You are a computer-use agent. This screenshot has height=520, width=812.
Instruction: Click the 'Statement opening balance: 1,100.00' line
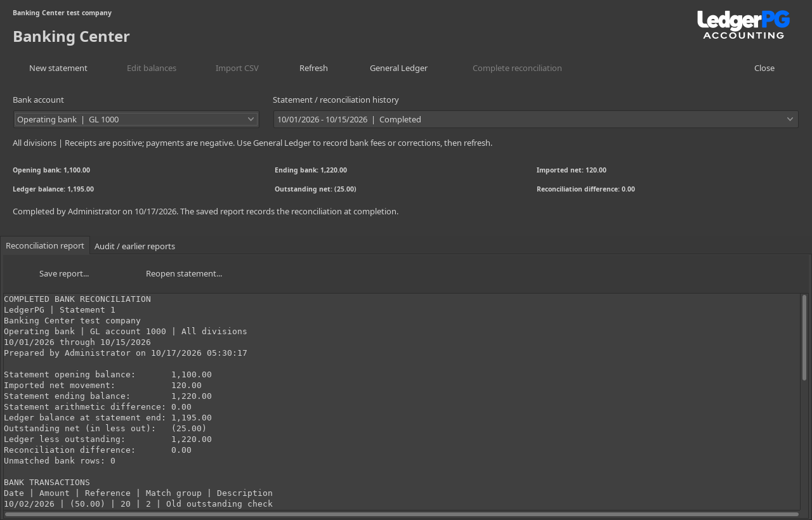point(108,374)
